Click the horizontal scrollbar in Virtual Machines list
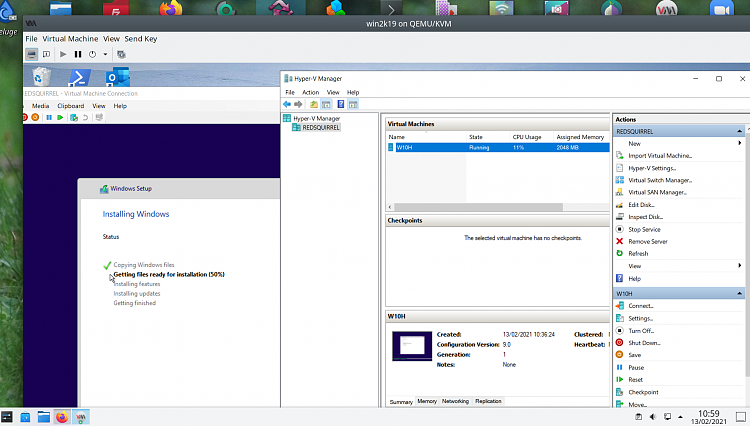The image size is (750, 426). 478,207
